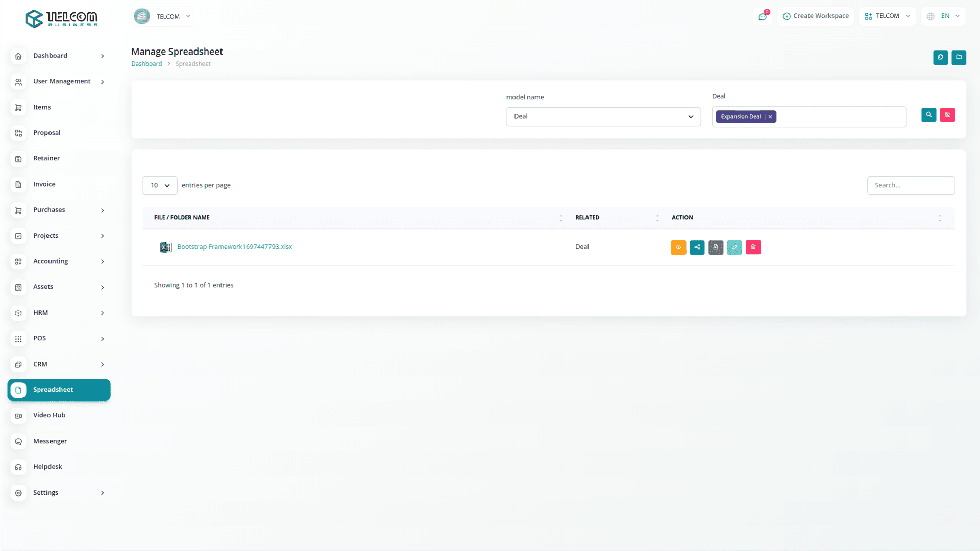Open the Video Hub menu item

[x=49, y=415]
